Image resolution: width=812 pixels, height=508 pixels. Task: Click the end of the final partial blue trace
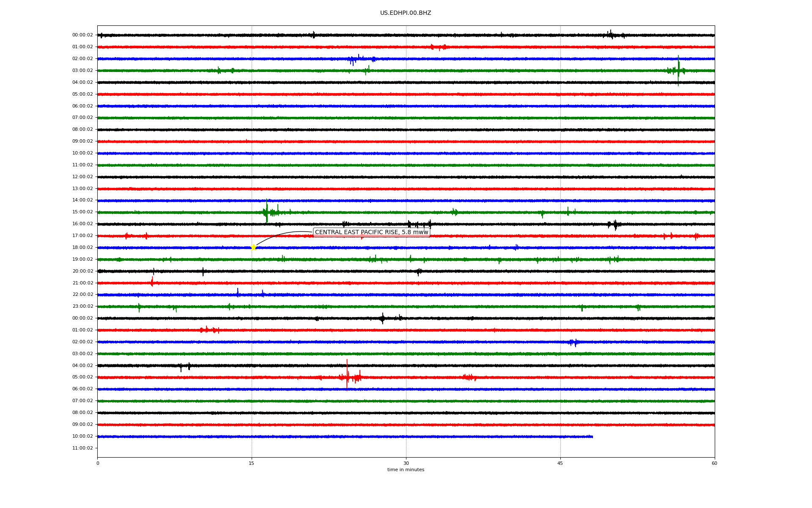click(592, 436)
